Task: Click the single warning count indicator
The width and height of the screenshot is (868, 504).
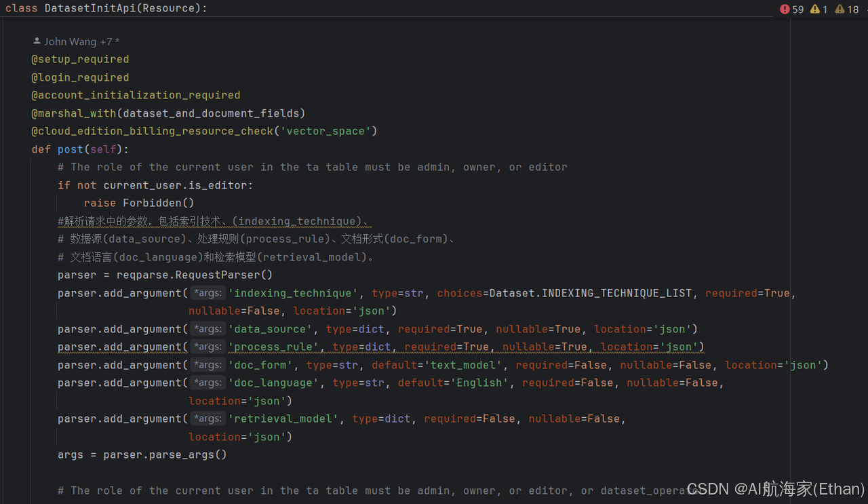Action: coord(818,9)
